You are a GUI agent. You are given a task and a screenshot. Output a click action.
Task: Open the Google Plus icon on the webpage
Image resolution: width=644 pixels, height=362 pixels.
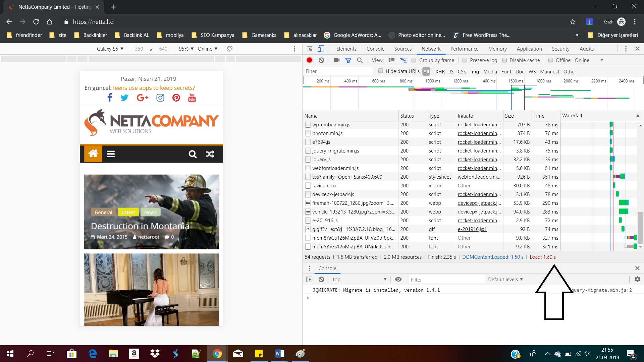(x=143, y=98)
